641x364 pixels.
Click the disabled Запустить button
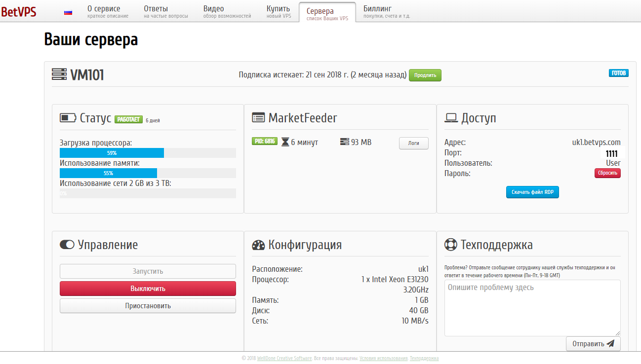click(x=148, y=271)
